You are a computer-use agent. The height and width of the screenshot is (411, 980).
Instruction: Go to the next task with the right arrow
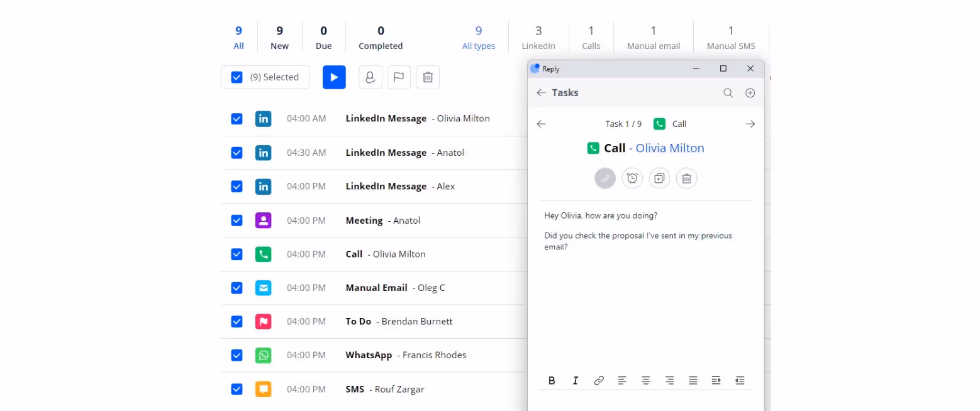(x=750, y=124)
